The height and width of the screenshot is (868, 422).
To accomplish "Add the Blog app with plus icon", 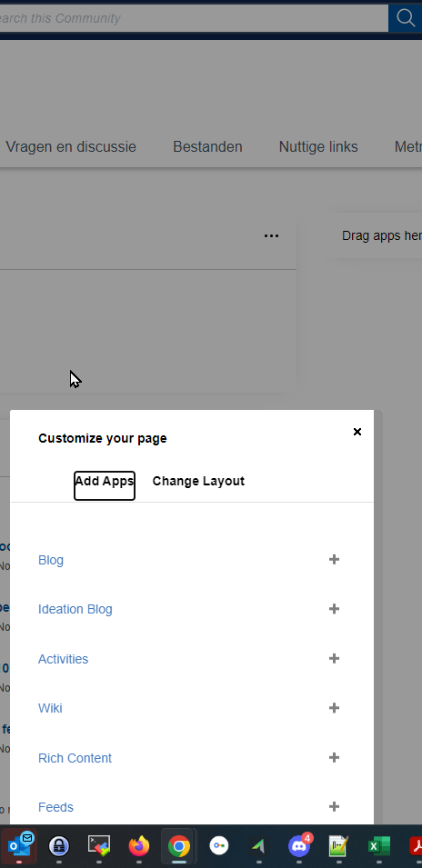I will point(334,560).
